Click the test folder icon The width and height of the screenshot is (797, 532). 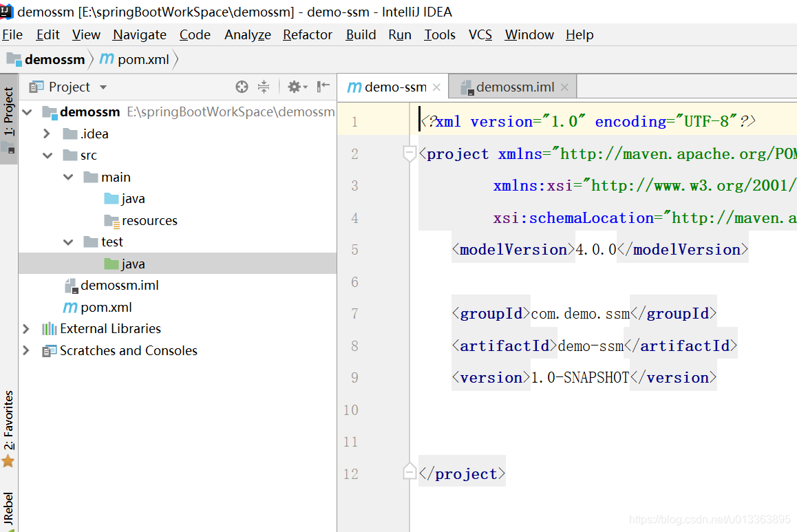[x=91, y=242]
